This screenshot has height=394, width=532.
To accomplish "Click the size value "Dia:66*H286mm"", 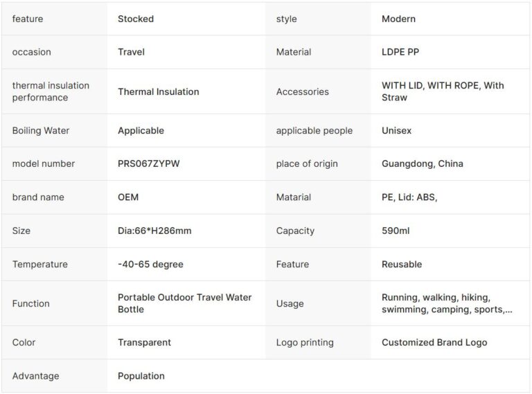I will (154, 231).
